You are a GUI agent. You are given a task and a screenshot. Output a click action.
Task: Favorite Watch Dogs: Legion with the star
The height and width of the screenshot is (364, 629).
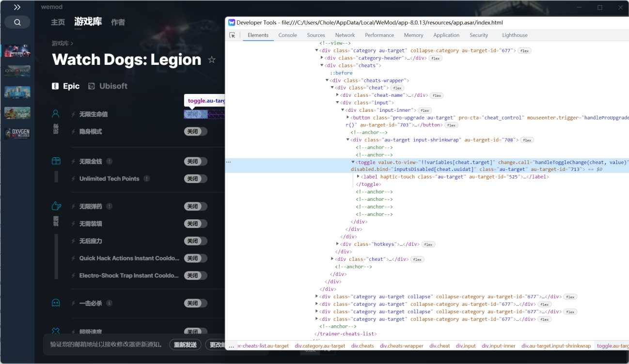coord(212,60)
